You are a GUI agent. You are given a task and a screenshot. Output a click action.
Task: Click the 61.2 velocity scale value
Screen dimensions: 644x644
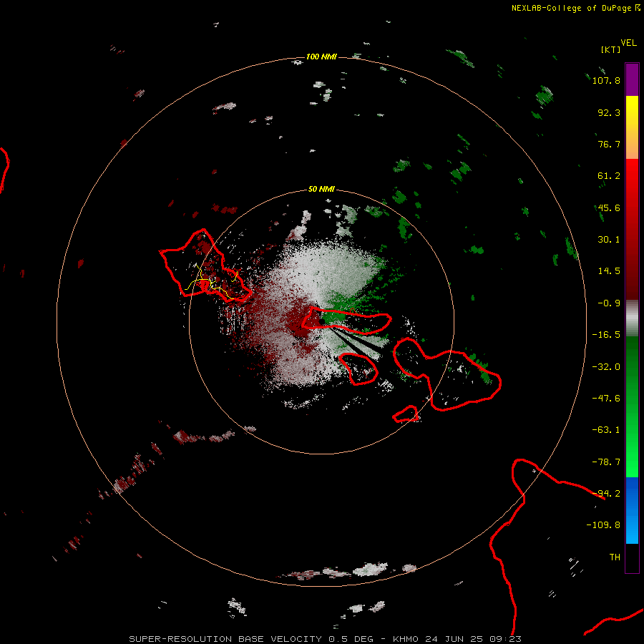[x=609, y=176]
